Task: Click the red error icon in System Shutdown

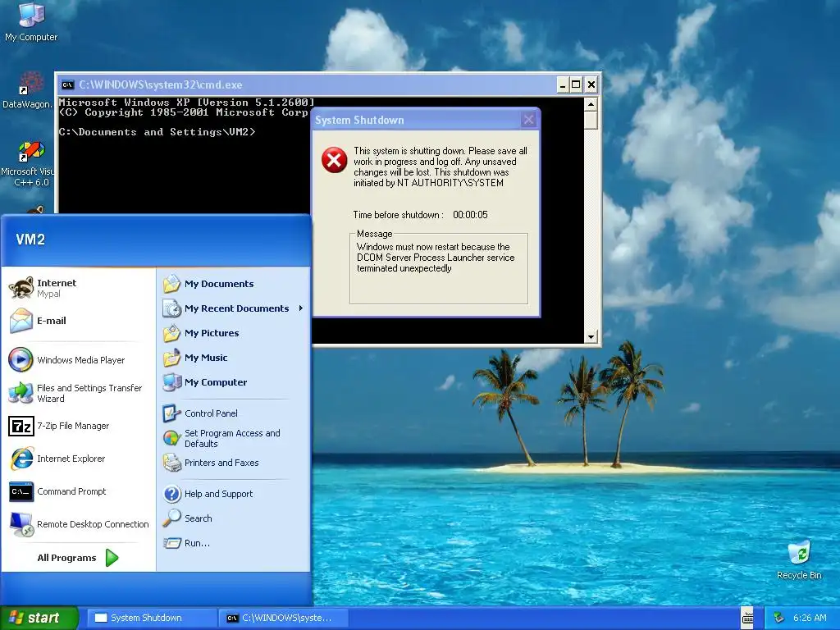Action: [x=335, y=160]
